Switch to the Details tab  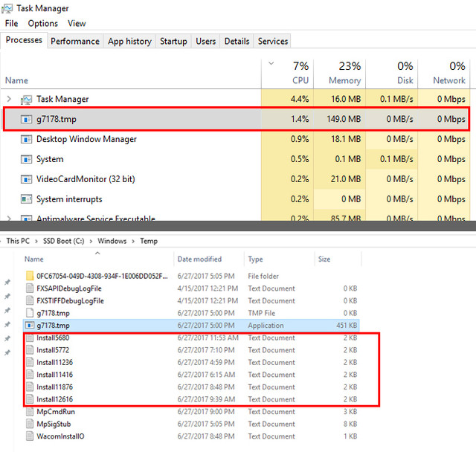pyautogui.click(x=237, y=41)
